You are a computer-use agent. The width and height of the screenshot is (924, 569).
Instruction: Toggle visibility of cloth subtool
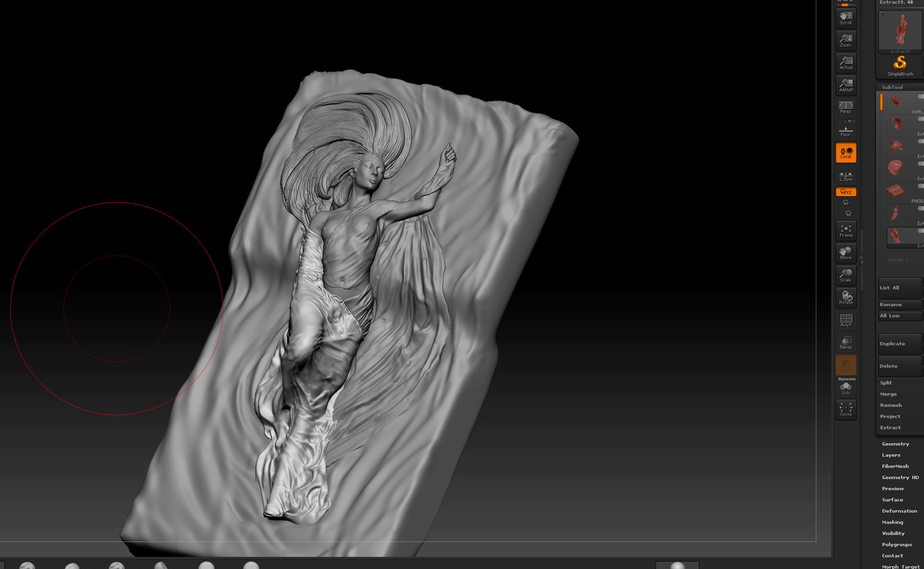tap(921, 96)
